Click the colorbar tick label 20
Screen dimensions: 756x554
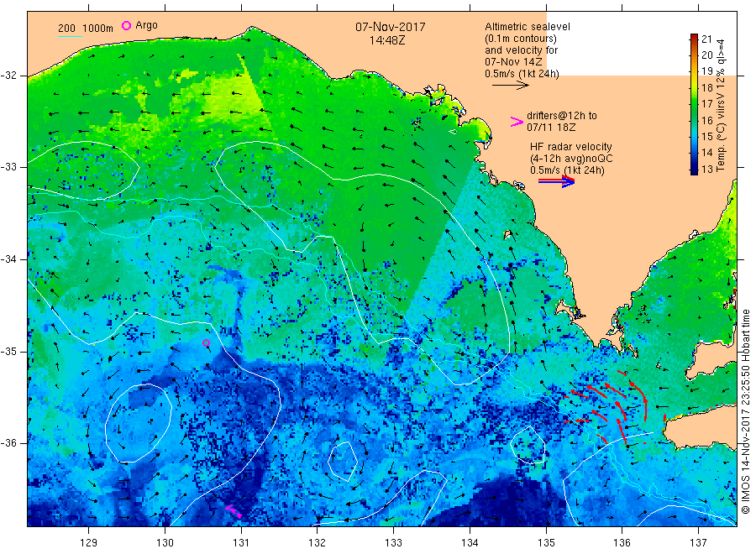click(x=706, y=55)
